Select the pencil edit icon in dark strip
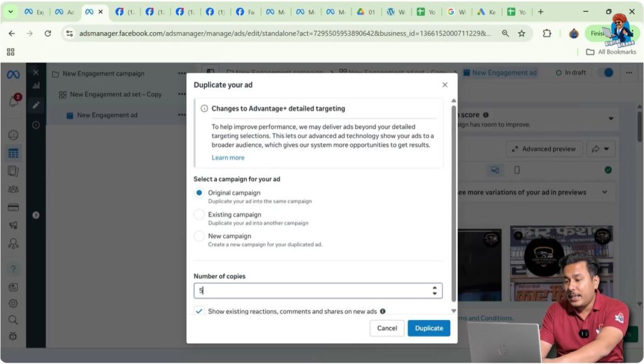This screenshot has width=644, height=364. [x=36, y=105]
